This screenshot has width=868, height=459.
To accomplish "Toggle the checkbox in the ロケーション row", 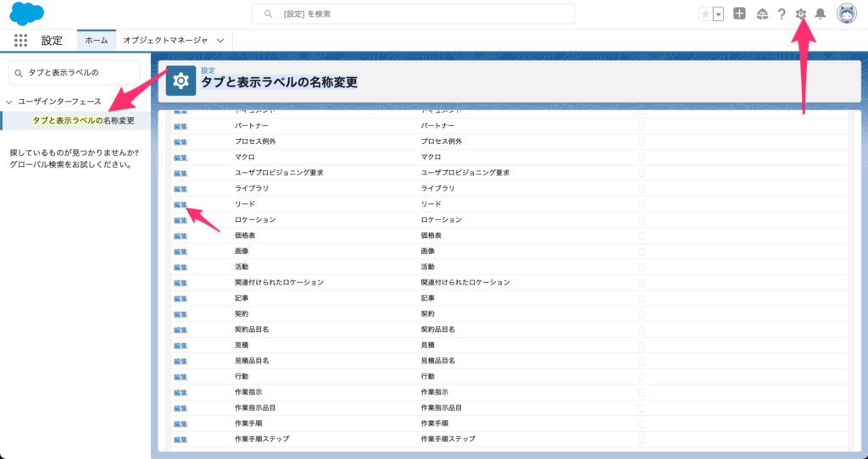I will 641,220.
